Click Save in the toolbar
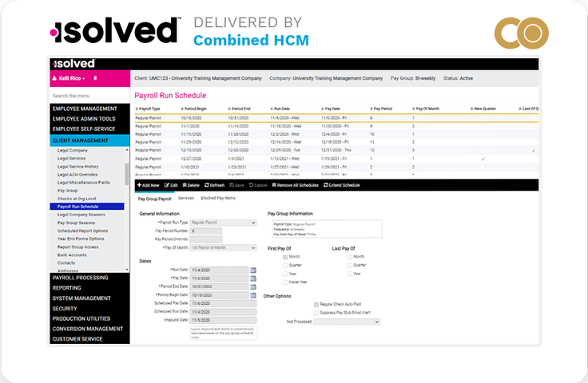588x383 pixels. [236, 185]
